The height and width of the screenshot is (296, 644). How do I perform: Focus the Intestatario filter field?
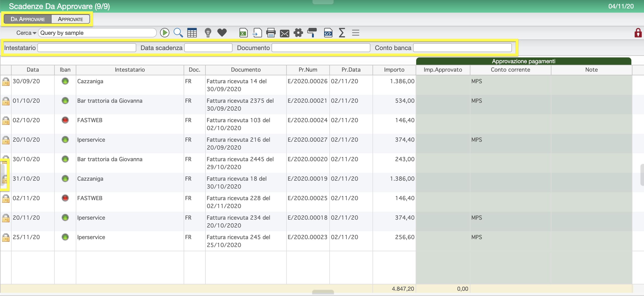pyautogui.click(x=87, y=48)
